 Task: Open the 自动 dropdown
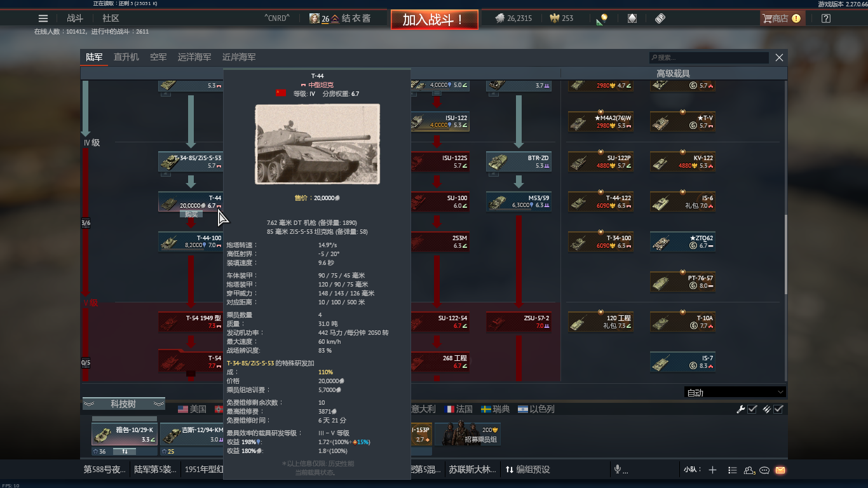click(x=735, y=392)
